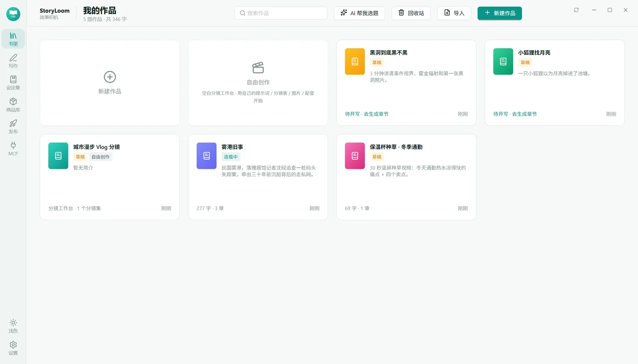Open the 城市漫步 Vlog 分镜 title
638x364 pixels.
(x=96, y=147)
